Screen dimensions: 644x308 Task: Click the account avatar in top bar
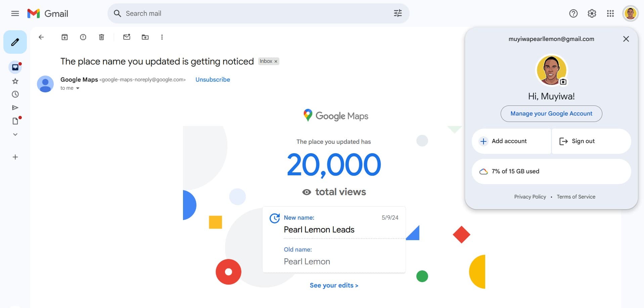pyautogui.click(x=630, y=13)
